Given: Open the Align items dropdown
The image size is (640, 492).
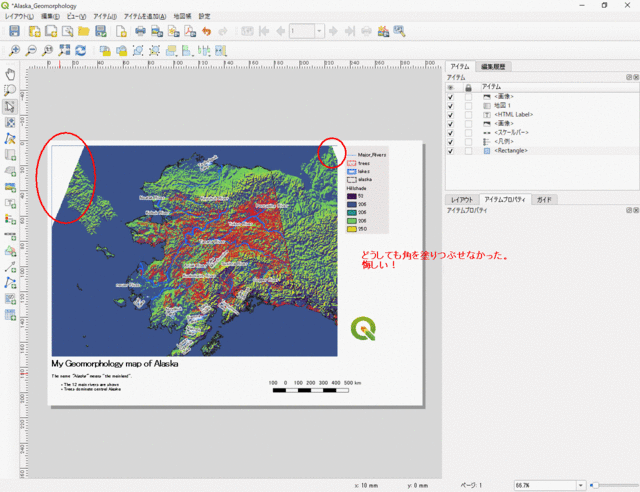Looking at the screenshot, I should click(x=187, y=51).
